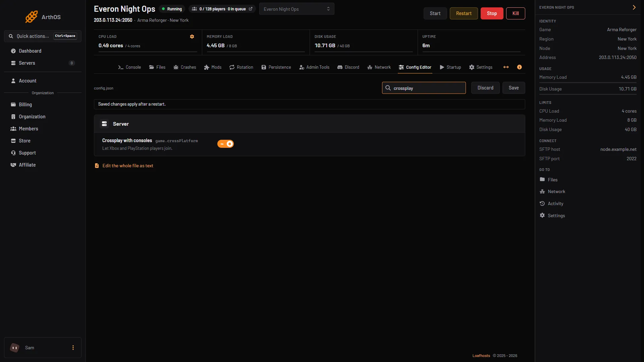Viewport: 644px width, 362px height.
Task: Click the orange info circle icon
Action: (x=520, y=67)
